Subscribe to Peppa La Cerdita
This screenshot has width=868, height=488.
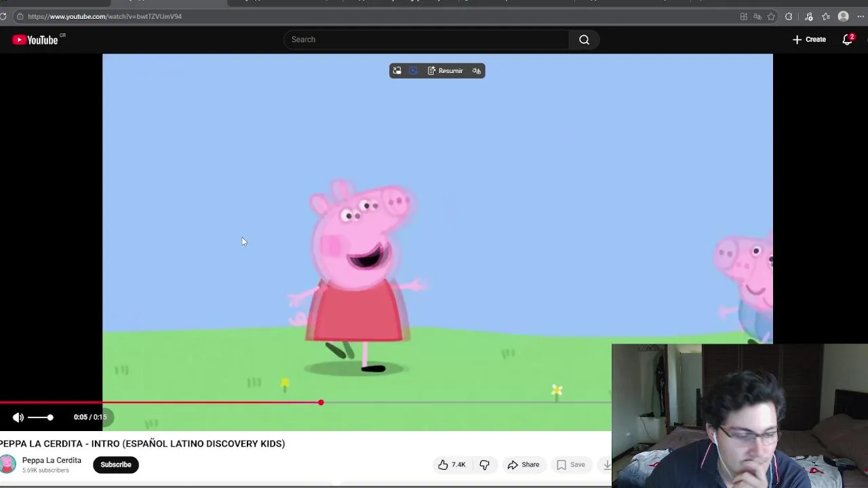click(116, 464)
